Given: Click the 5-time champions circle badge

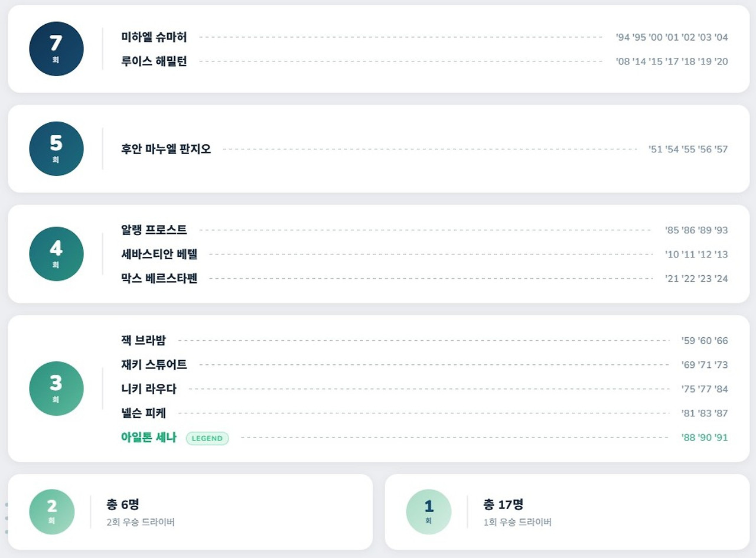Looking at the screenshot, I should (x=56, y=149).
